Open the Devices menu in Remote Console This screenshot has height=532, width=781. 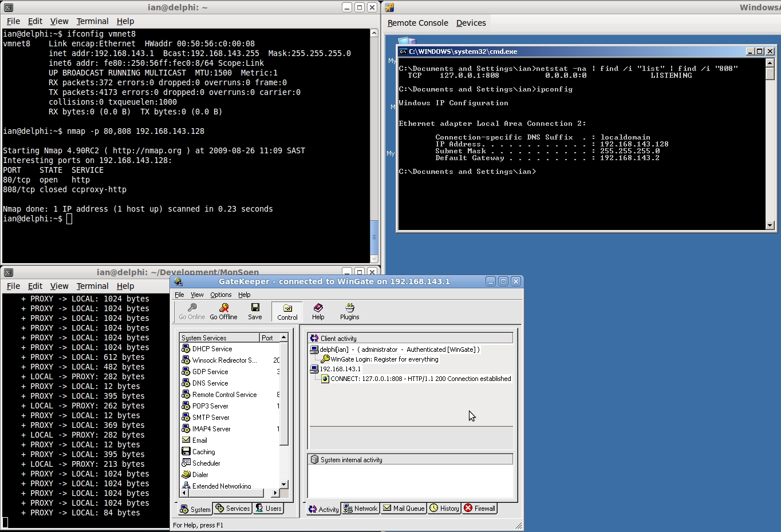click(x=471, y=23)
